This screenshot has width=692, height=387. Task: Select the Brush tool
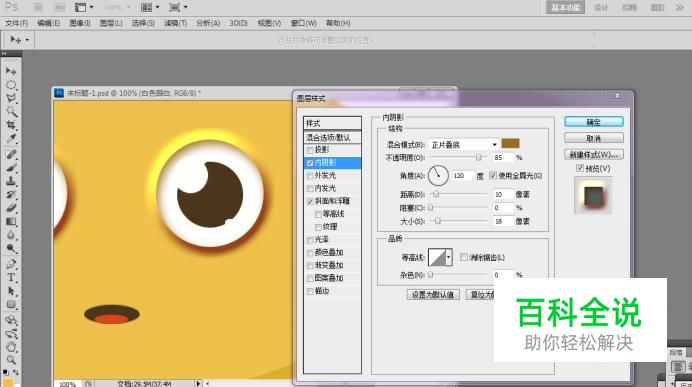coord(11,168)
